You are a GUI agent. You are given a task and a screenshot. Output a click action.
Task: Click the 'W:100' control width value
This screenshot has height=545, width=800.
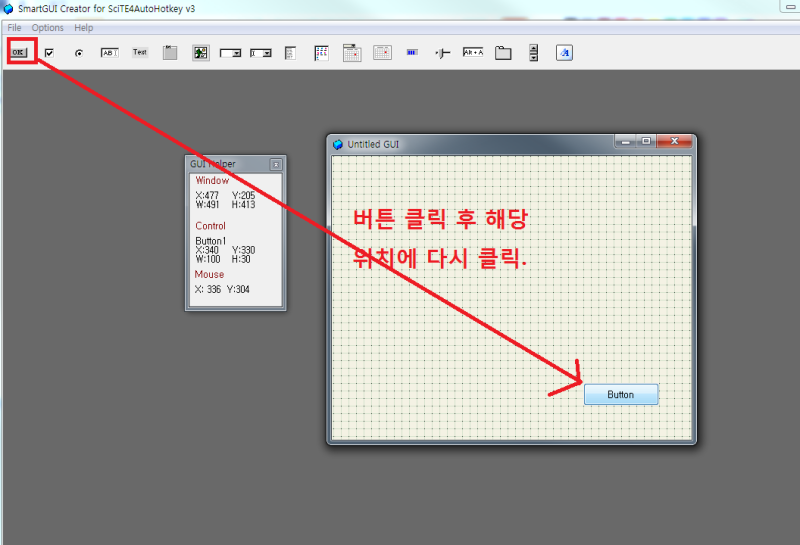tap(208, 259)
